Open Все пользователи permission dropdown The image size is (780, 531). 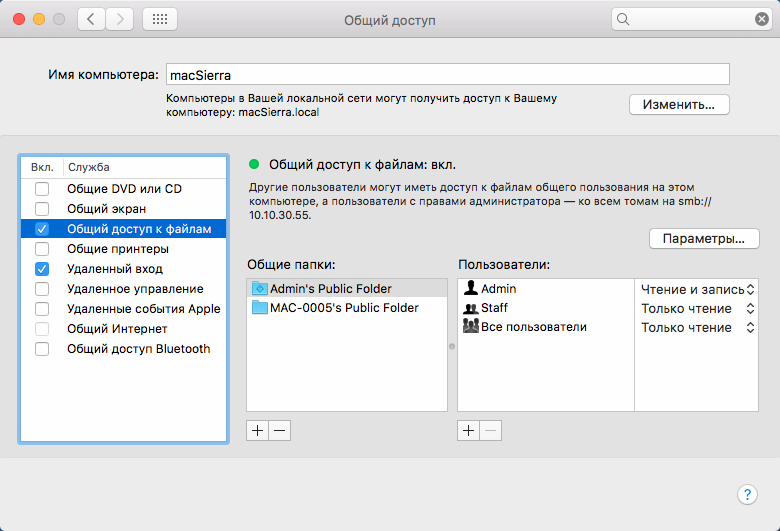(x=696, y=327)
